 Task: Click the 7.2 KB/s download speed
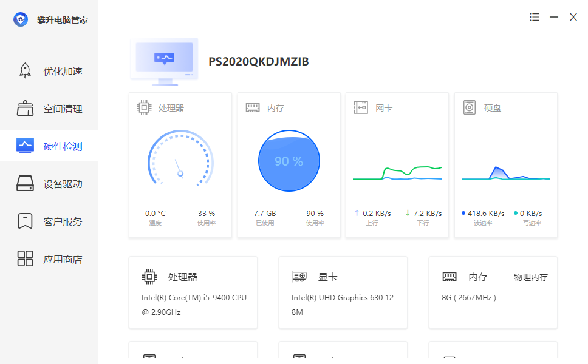tap(428, 213)
